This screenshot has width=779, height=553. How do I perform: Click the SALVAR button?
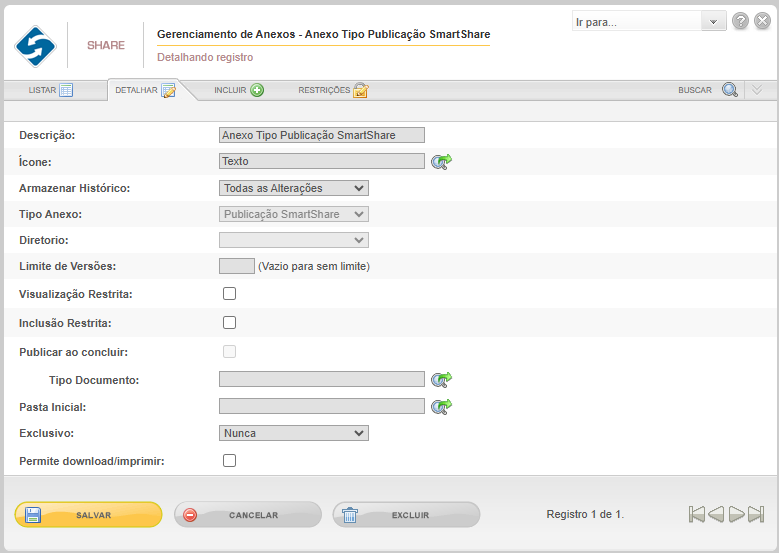[88, 515]
